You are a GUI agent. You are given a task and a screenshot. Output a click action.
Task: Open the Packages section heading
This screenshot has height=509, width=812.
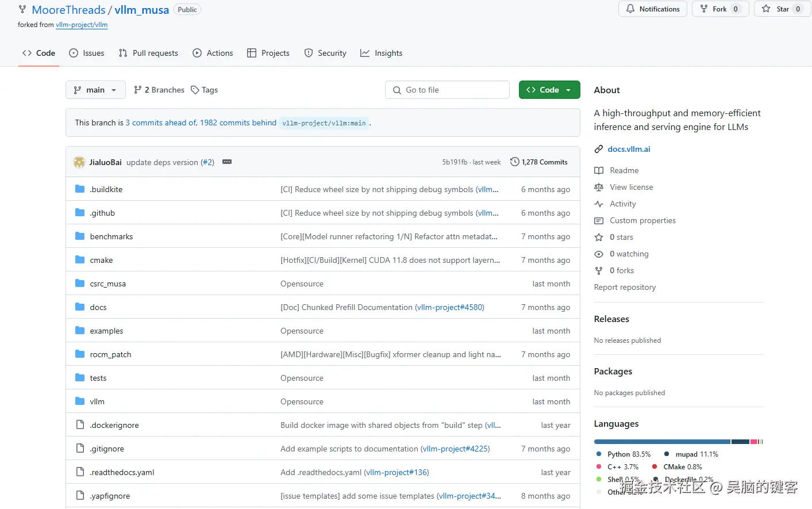[613, 371]
